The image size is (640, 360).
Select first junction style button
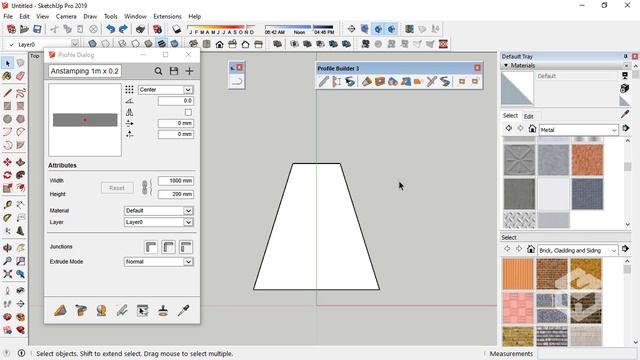pyautogui.click(x=151, y=247)
